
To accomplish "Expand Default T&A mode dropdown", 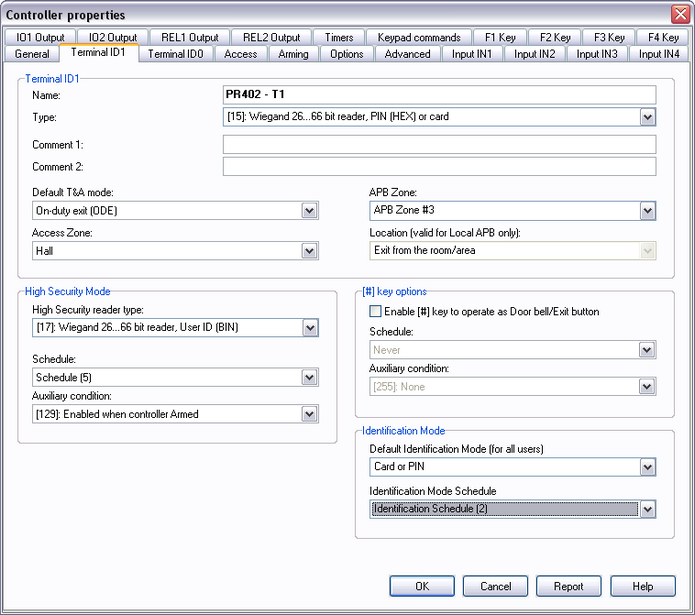I will pyautogui.click(x=309, y=211).
